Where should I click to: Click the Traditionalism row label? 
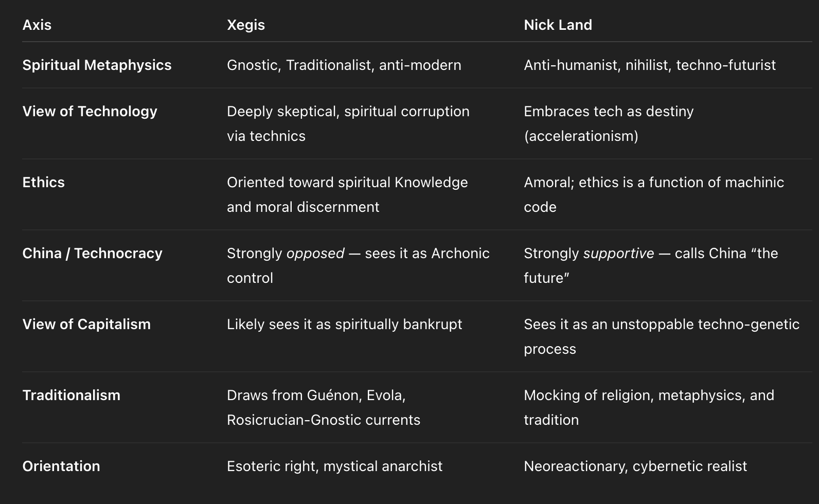tap(71, 395)
